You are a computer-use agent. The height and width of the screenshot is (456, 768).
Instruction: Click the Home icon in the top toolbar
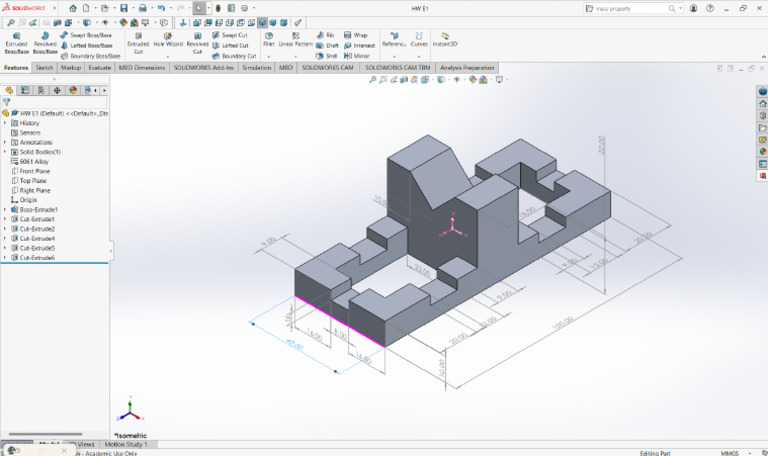[72, 8]
